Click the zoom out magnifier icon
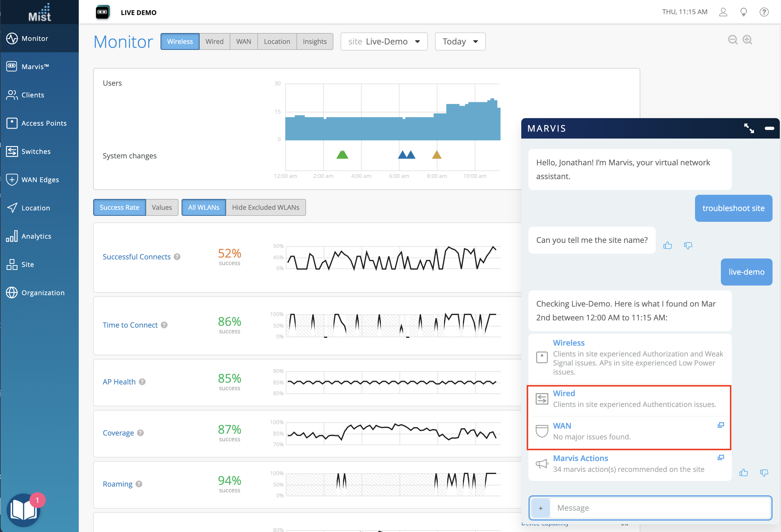The width and height of the screenshot is (781, 532). click(733, 40)
